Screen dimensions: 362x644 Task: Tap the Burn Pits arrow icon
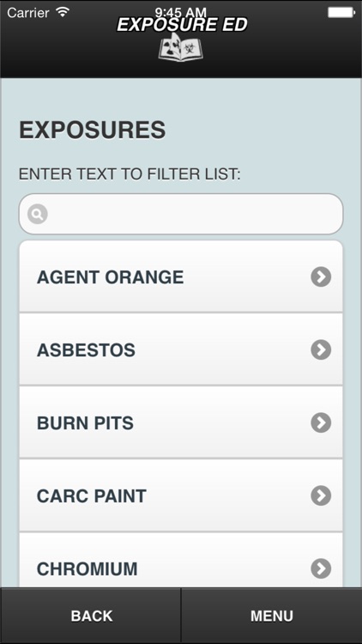point(321,422)
